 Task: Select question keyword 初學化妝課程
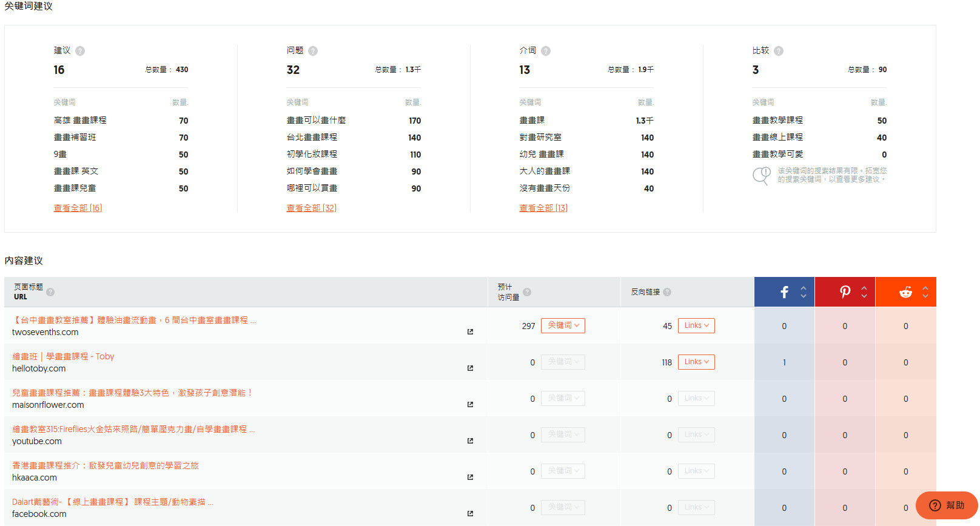click(x=312, y=155)
